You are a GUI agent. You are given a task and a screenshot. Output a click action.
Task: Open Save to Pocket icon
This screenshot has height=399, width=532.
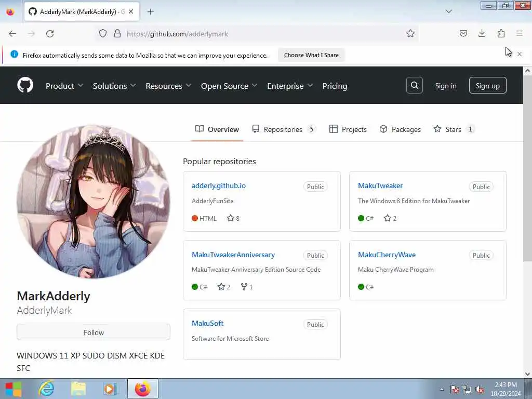(463, 33)
